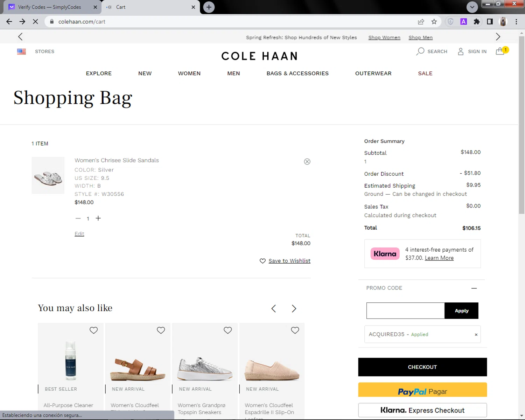The width and height of the screenshot is (525, 420).
Task: Open the MEN menu
Action: point(233,73)
